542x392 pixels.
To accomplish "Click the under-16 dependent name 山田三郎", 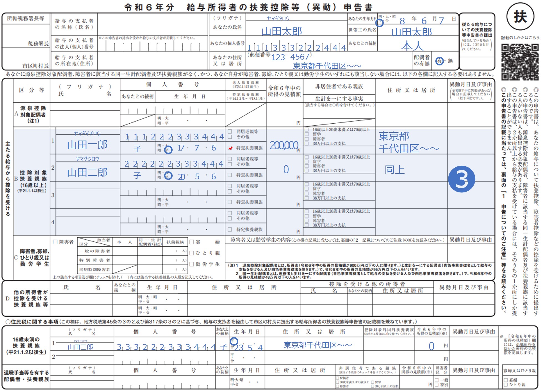I will [x=80, y=347].
